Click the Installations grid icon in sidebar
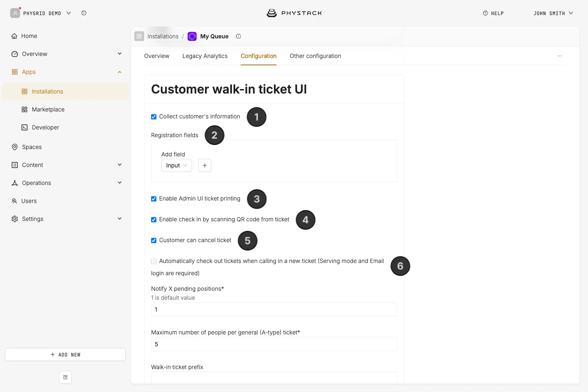Image resolution: width=588 pixels, height=392 pixels. [24, 91]
